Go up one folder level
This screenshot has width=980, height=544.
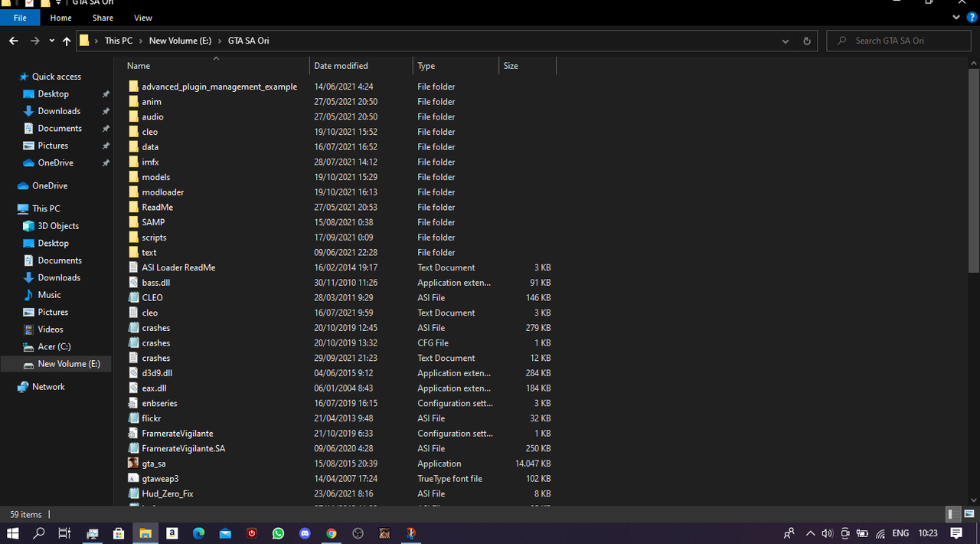(67, 41)
